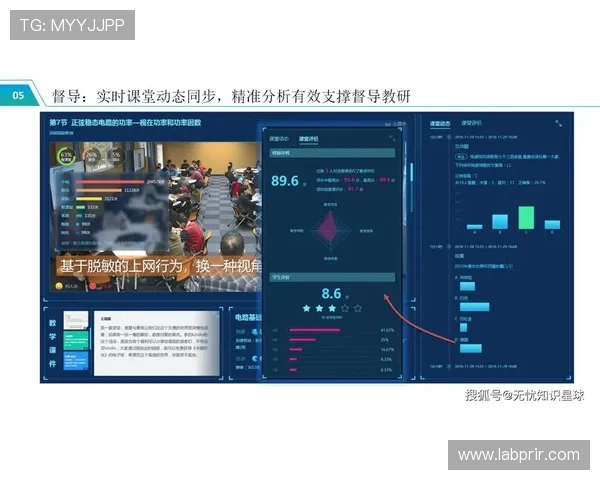The image size is (600, 480).
Task: Click the yellow third usage bar
Action: (89, 199)
